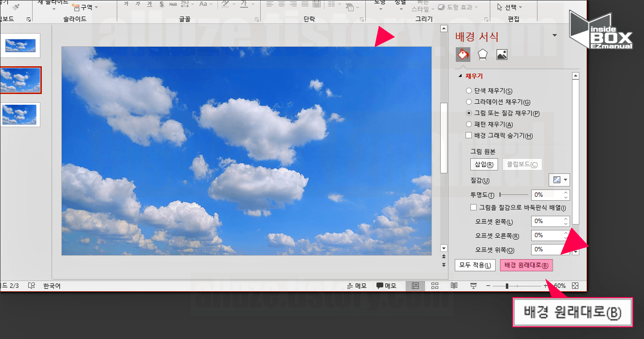Open 단락 group dialog launcher
644x339 pixels.
pos(361,19)
